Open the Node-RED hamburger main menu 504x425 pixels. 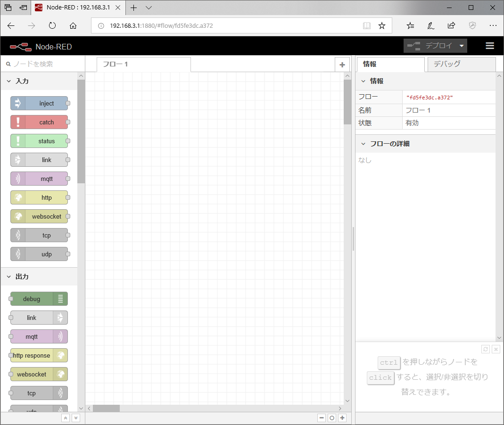490,46
